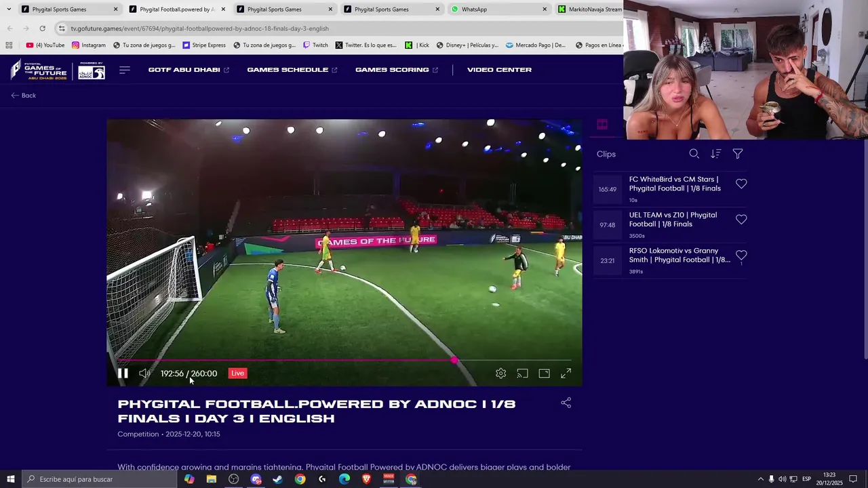Jump to live with the Live badge

click(237, 373)
